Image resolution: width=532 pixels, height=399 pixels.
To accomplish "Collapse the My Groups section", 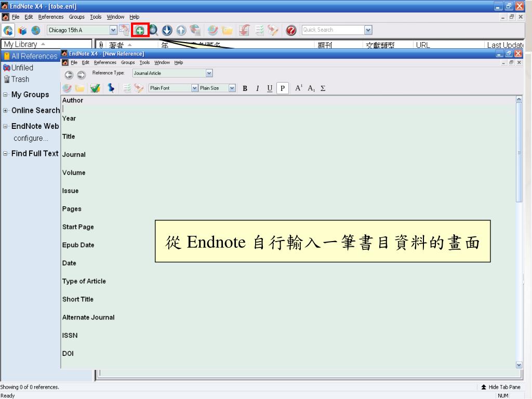I will pyautogui.click(x=5, y=95).
